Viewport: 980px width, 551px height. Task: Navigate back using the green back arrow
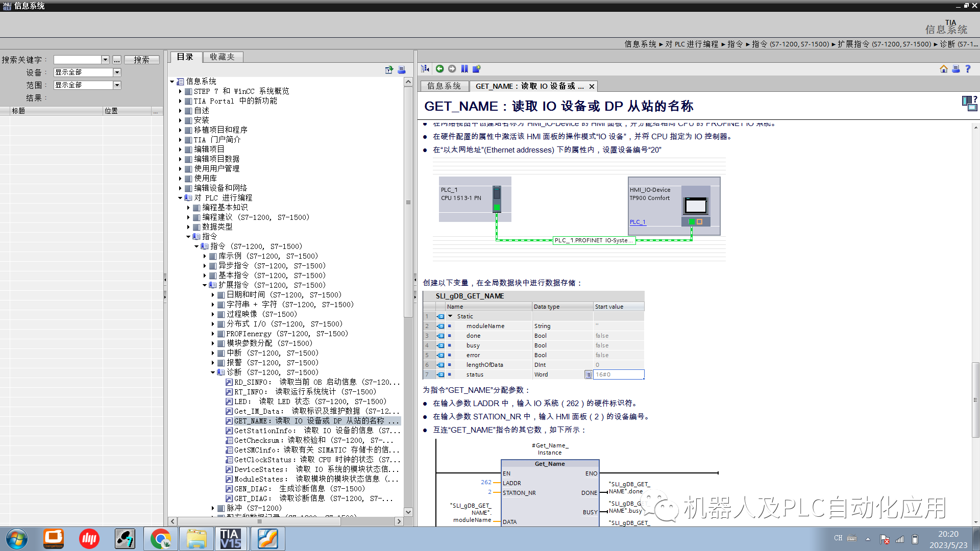[x=439, y=68]
